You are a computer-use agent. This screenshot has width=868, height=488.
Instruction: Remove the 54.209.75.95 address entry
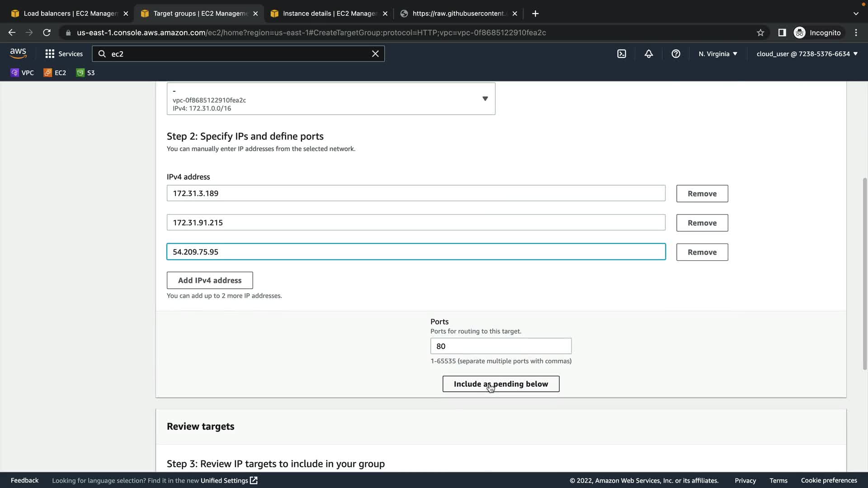coord(702,252)
